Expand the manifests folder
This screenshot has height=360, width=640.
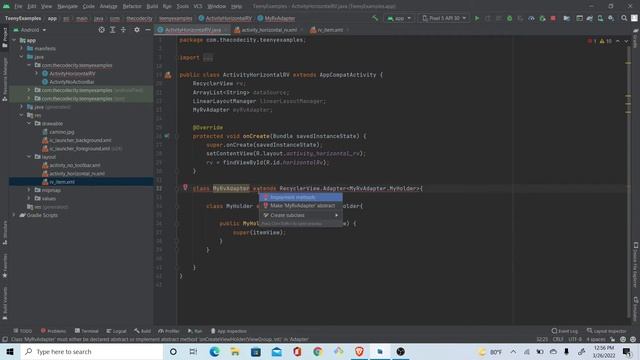22,48
